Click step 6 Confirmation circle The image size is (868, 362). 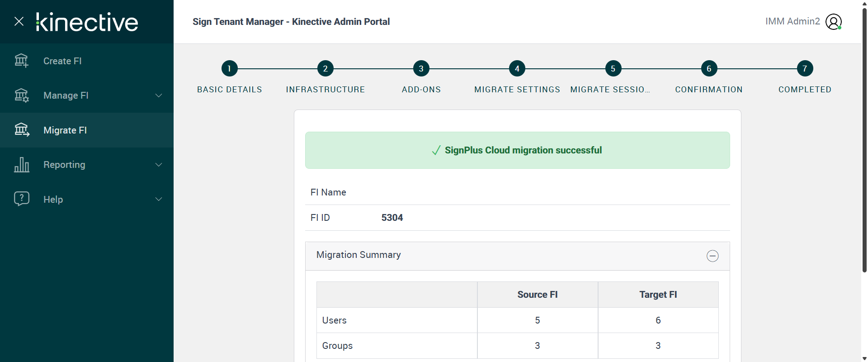708,69
